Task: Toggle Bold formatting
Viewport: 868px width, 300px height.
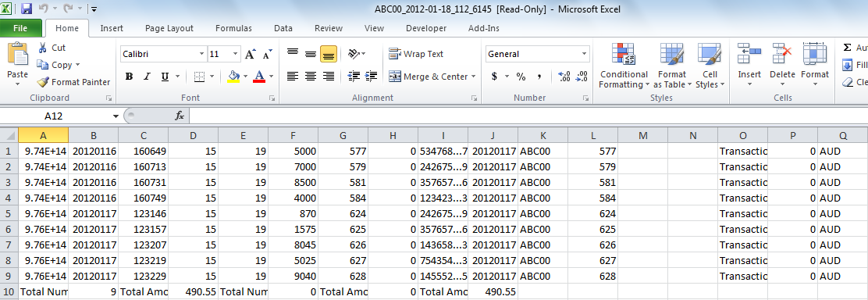Action: click(129, 77)
